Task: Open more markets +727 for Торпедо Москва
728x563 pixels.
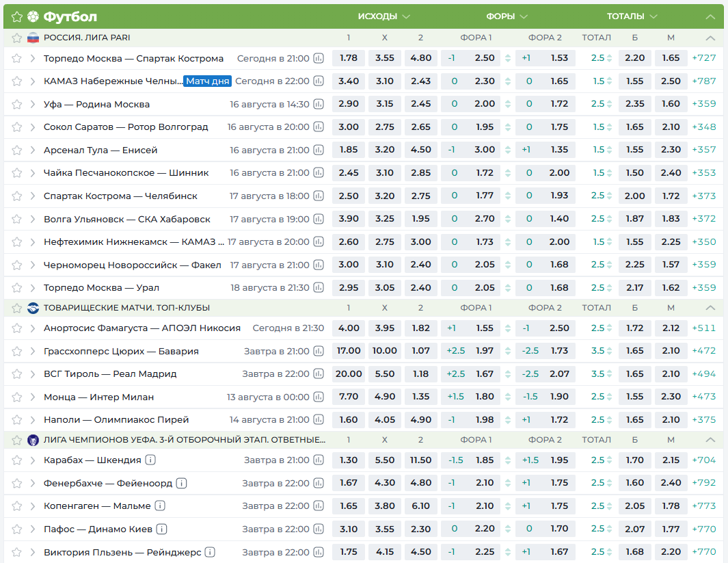Action: click(704, 58)
